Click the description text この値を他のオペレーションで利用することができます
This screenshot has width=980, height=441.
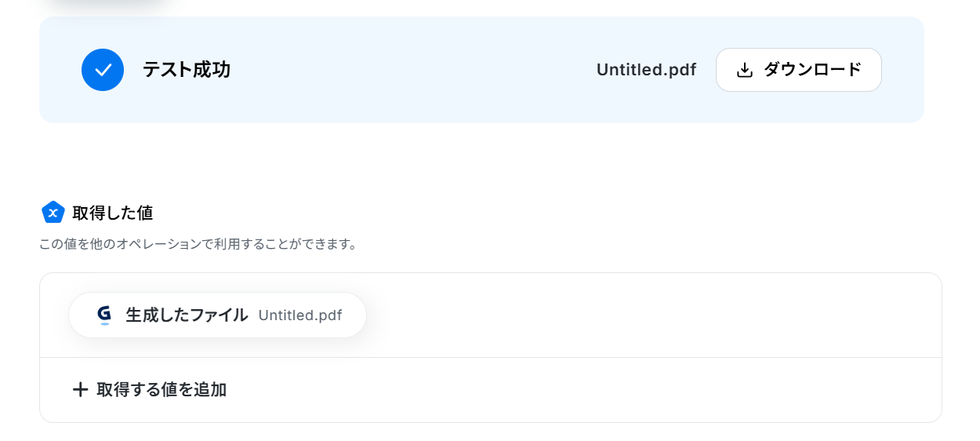(x=198, y=244)
